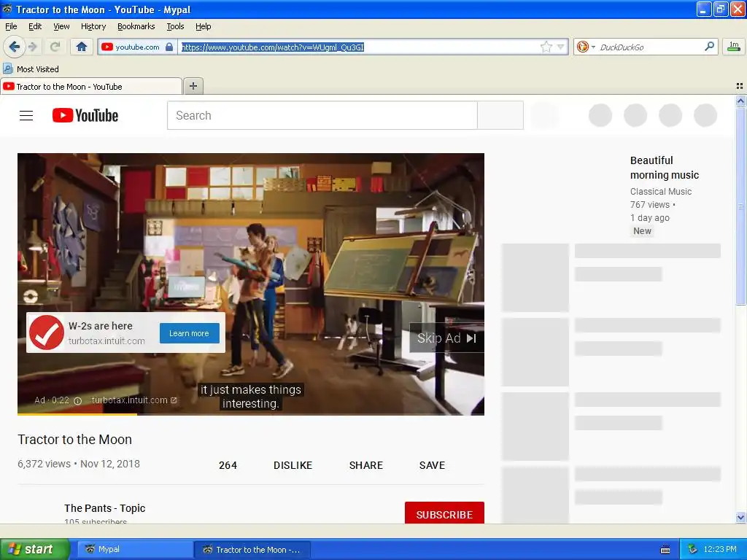Reload the page with the refresh icon
The image size is (747, 560).
(x=55, y=47)
